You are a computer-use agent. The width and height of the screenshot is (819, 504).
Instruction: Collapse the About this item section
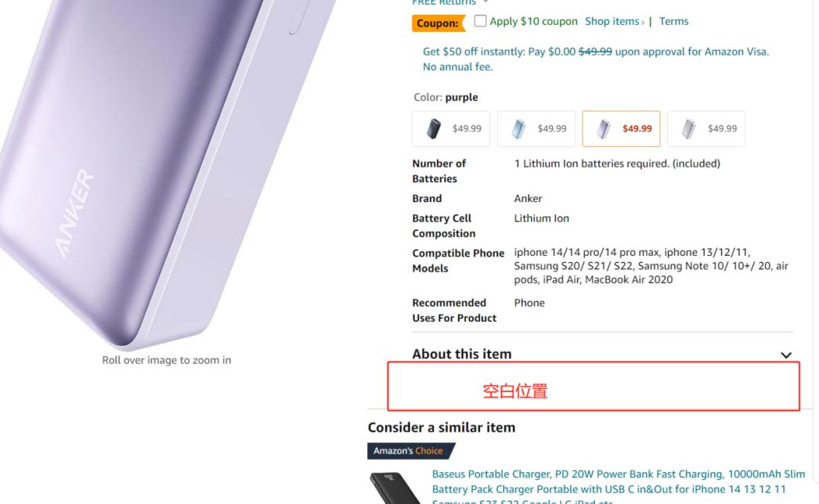tap(786, 355)
